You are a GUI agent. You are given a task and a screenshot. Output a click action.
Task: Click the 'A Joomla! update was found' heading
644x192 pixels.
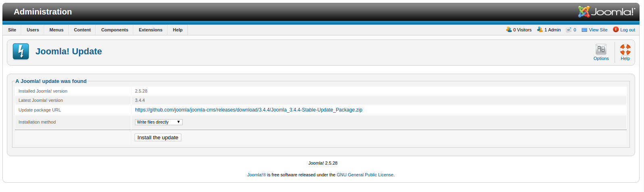(x=51, y=81)
